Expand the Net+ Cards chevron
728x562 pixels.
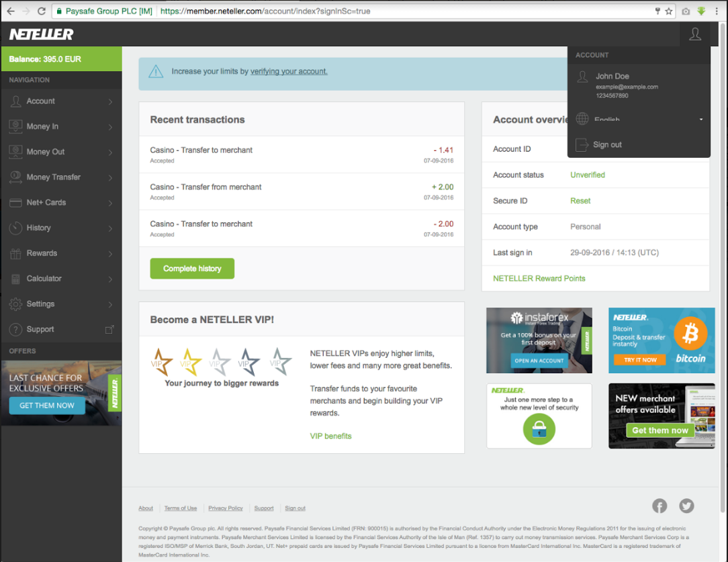[111, 203]
